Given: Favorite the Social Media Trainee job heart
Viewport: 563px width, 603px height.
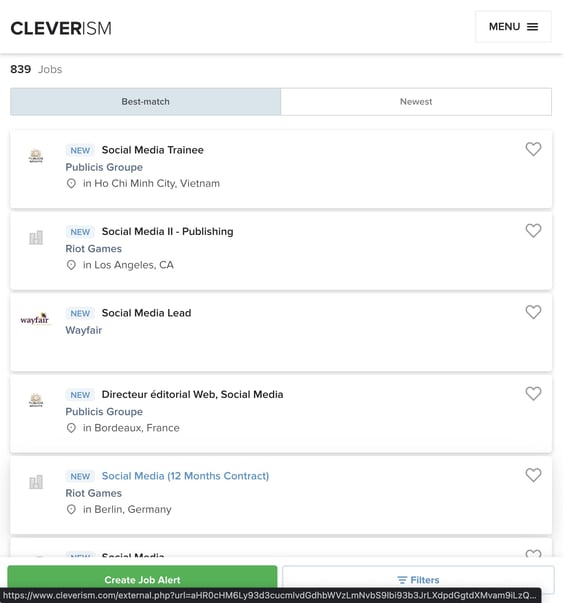Looking at the screenshot, I should pyautogui.click(x=533, y=149).
